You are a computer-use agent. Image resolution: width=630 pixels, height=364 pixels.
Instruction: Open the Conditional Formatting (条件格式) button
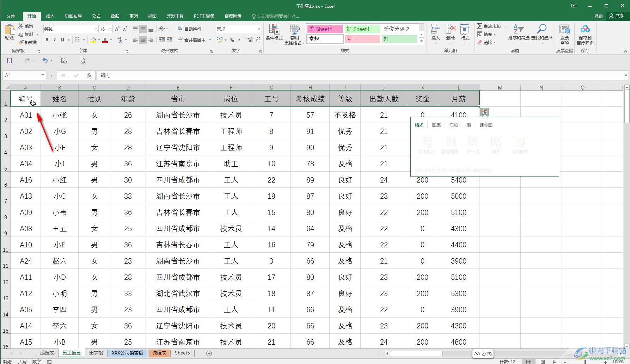pyautogui.click(x=274, y=35)
